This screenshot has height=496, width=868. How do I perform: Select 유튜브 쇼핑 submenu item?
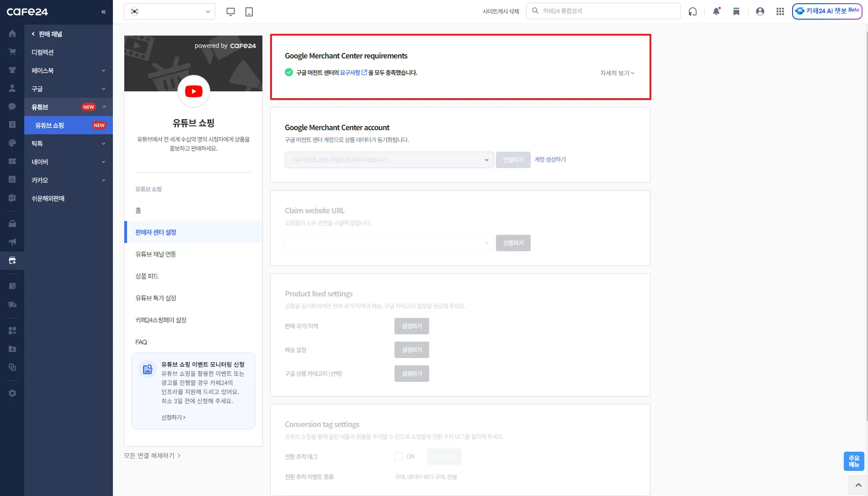[x=69, y=125]
